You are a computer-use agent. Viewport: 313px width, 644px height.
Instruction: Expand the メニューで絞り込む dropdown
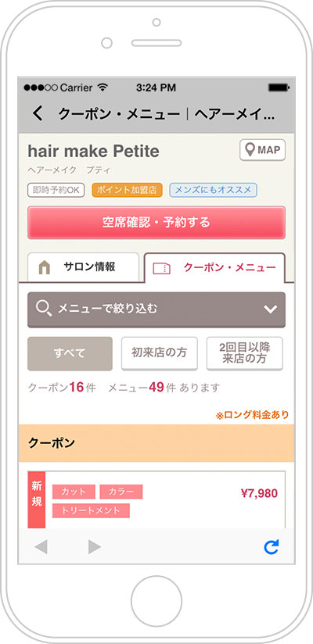[156, 309]
